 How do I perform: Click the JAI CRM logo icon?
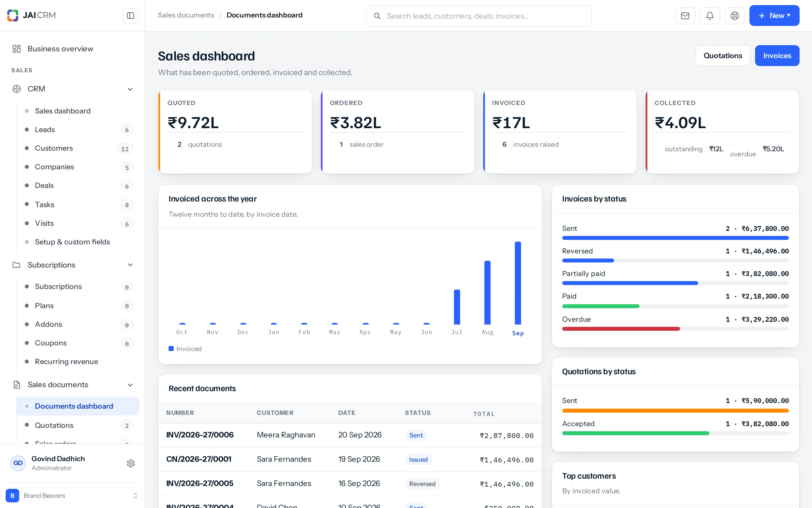click(13, 16)
